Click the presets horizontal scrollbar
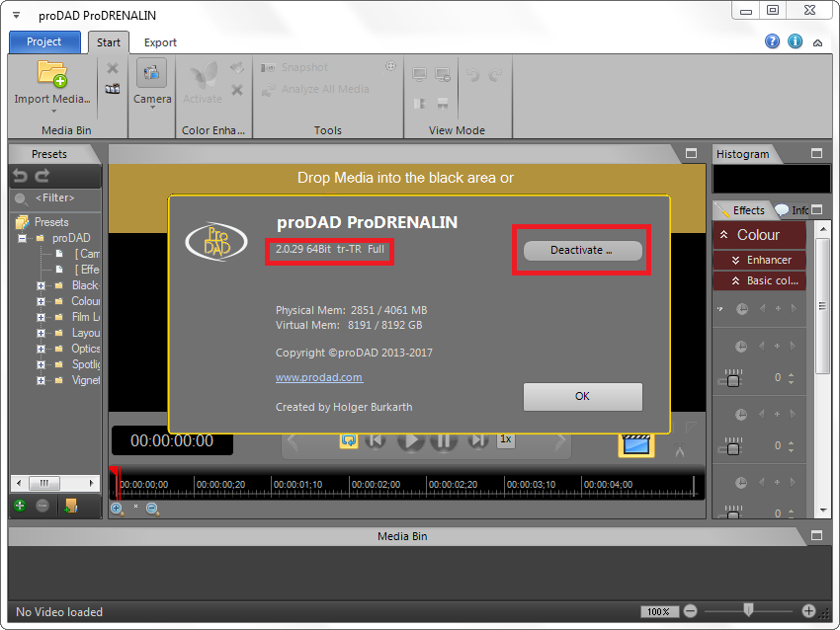Image resolution: width=840 pixels, height=630 pixels. (55, 483)
